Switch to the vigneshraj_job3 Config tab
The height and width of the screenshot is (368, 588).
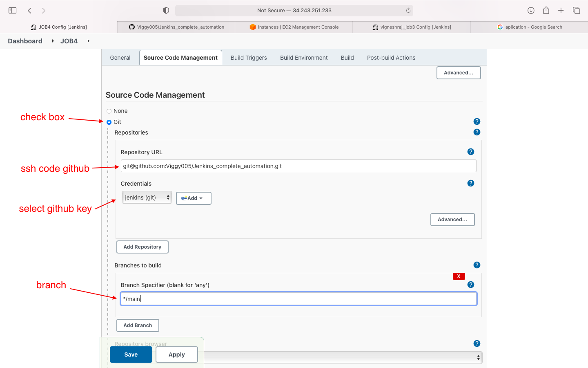[412, 27]
